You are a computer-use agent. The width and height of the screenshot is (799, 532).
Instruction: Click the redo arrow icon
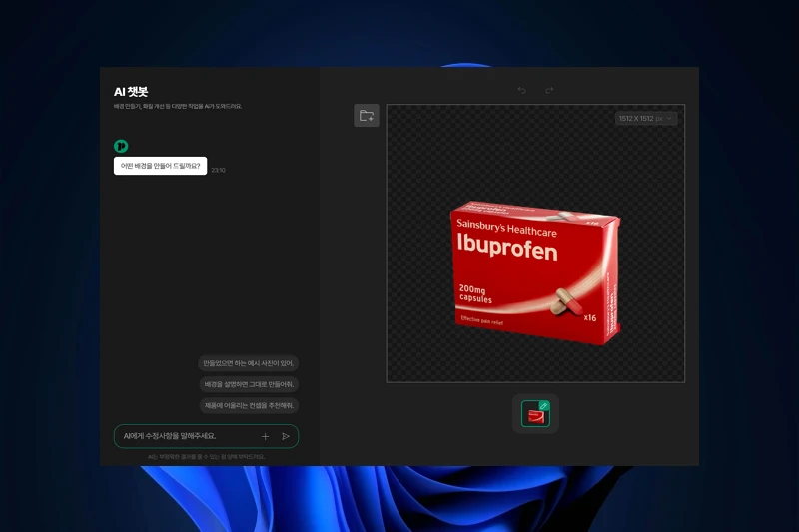pyautogui.click(x=549, y=90)
